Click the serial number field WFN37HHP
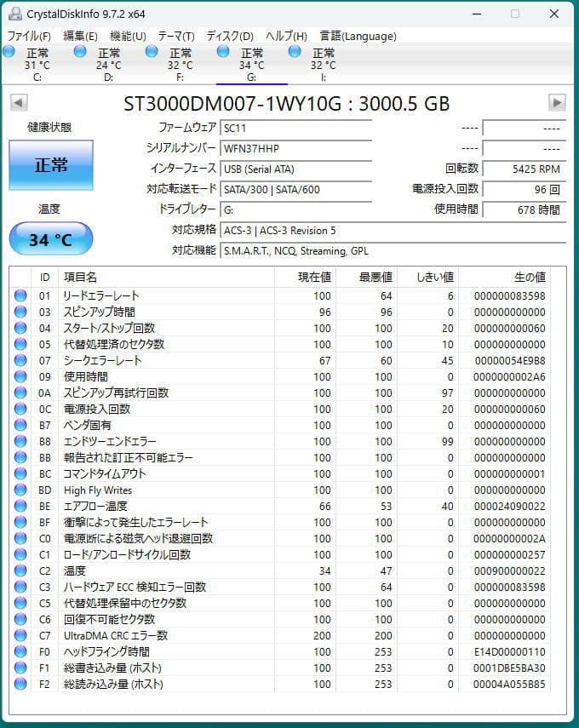 pos(295,148)
